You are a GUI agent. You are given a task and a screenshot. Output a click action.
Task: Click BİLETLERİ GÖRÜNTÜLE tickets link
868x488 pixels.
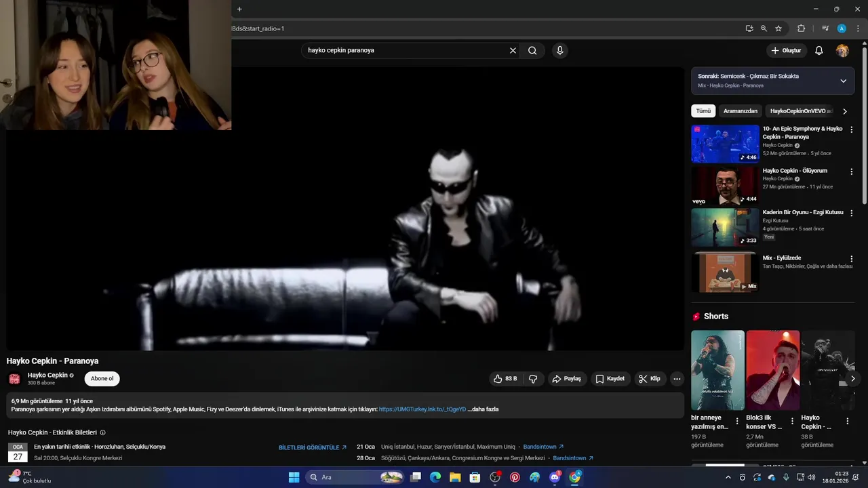tap(313, 447)
